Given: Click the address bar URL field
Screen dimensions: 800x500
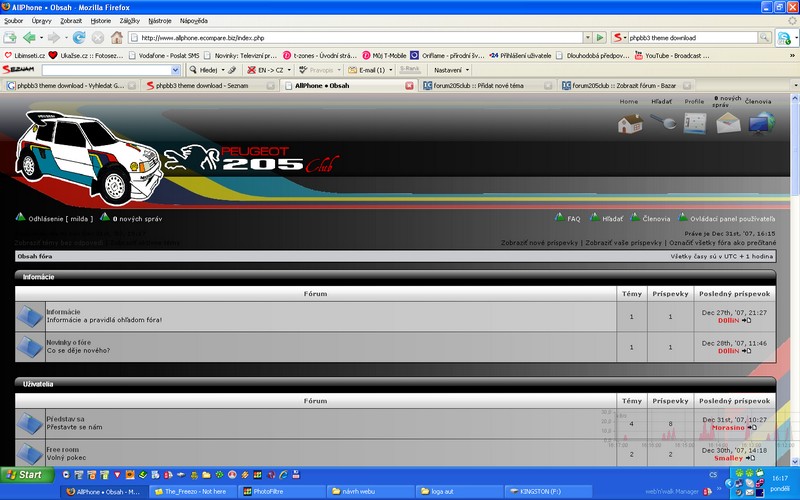Looking at the screenshot, I should click(350, 37).
